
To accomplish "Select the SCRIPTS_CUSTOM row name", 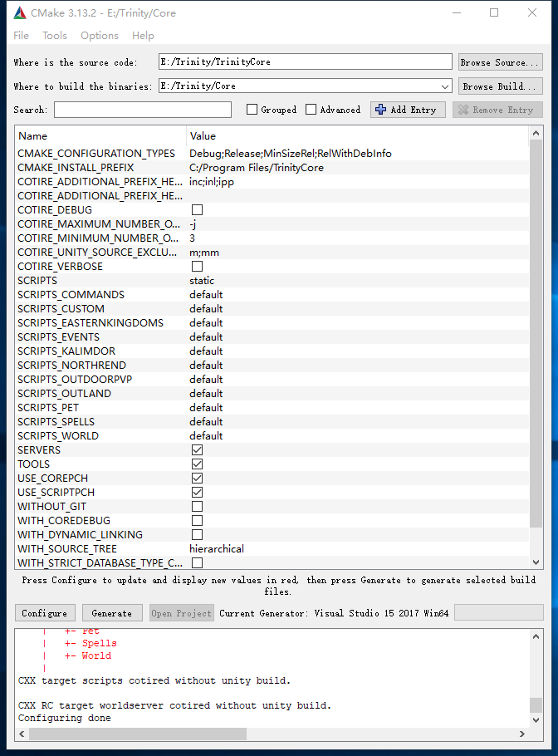I will pos(61,308).
